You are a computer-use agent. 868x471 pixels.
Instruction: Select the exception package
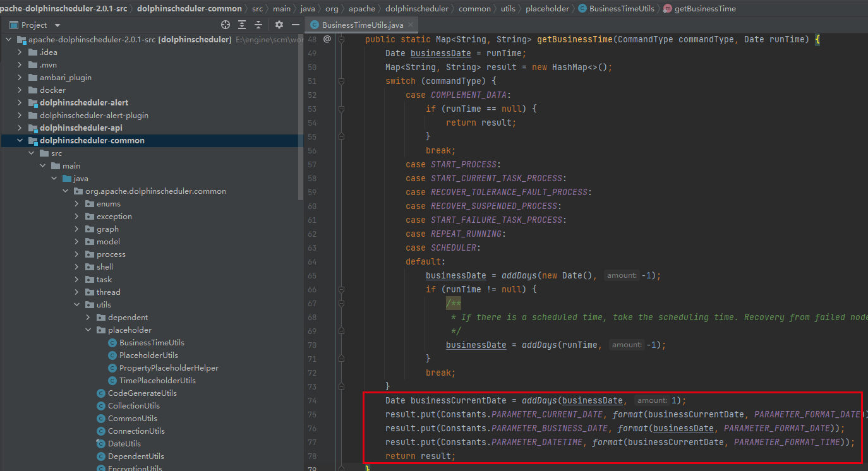pos(114,216)
